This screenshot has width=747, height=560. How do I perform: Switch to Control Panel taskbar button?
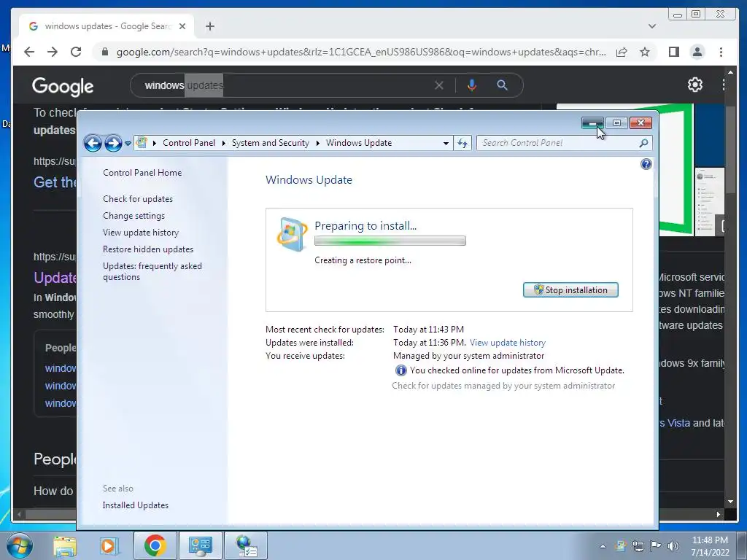pyautogui.click(x=200, y=545)
